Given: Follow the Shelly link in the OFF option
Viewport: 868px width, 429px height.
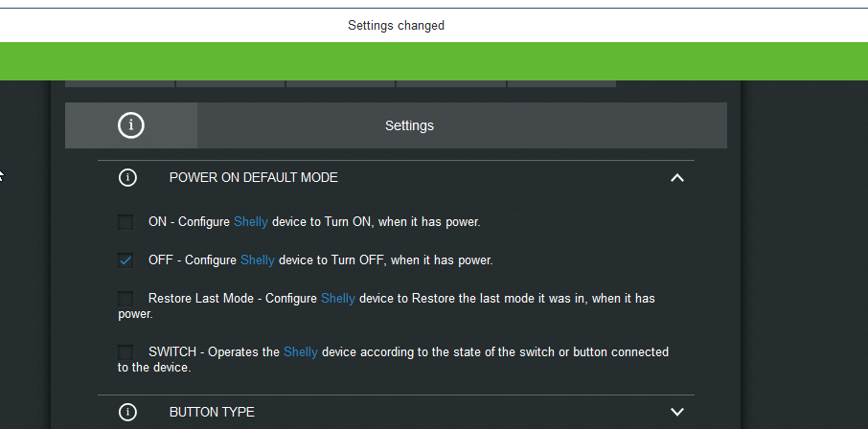Looking at the screenshot, I should [x=258, y=260].
